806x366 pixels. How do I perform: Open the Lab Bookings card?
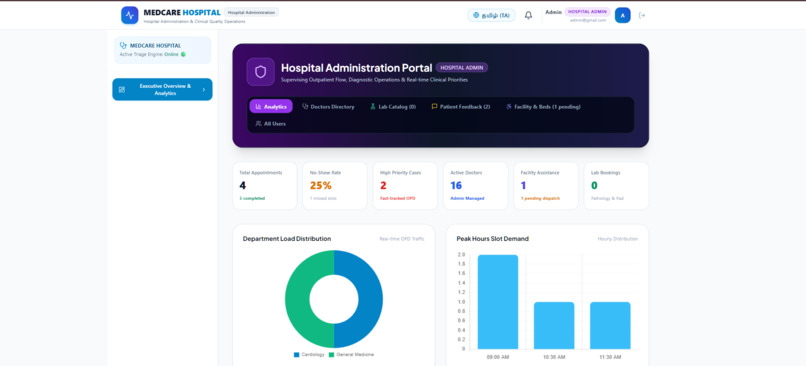(x=616, y=186)
